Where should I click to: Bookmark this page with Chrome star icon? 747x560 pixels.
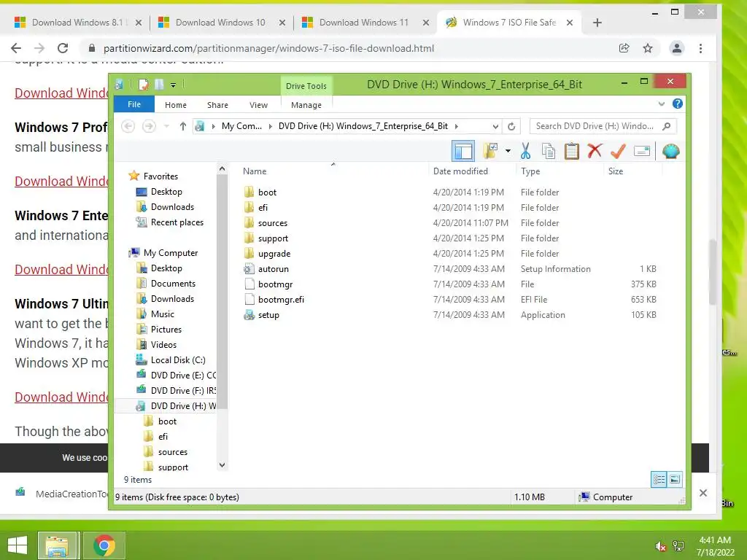point(648,48)
